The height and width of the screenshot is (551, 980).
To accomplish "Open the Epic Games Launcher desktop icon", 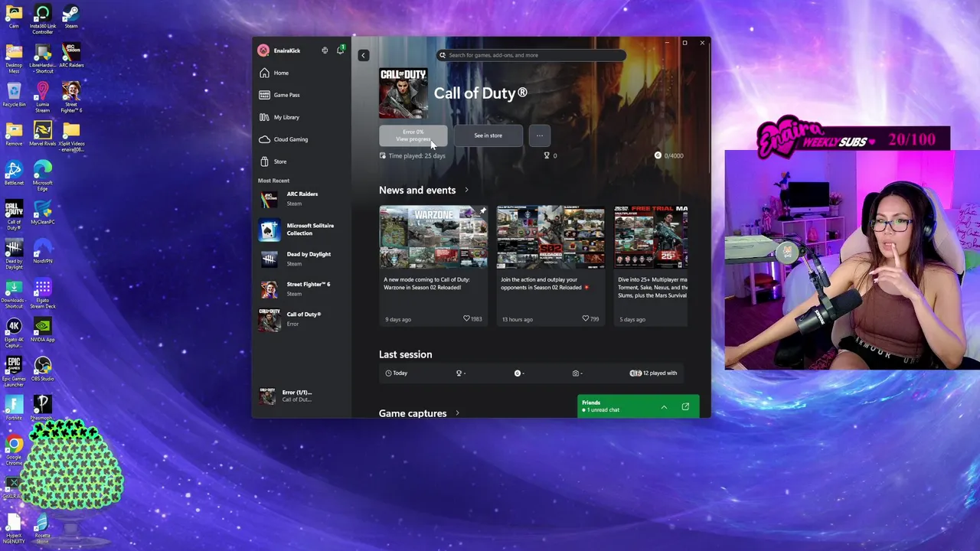I will (x=14, y=371).
